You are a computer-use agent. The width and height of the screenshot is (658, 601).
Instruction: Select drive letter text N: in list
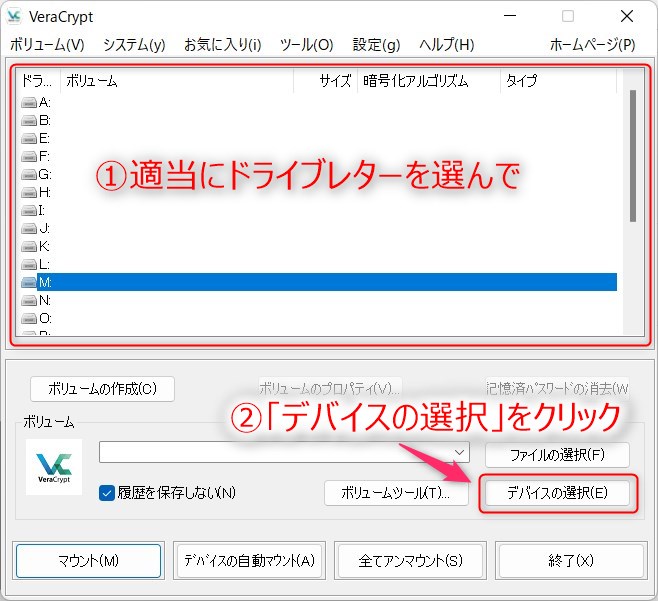44,300
